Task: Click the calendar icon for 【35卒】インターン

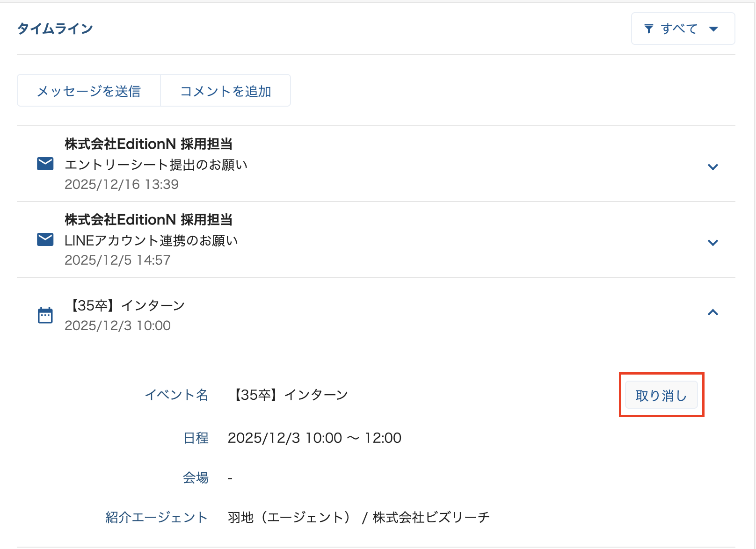Action: coord(45,315)
